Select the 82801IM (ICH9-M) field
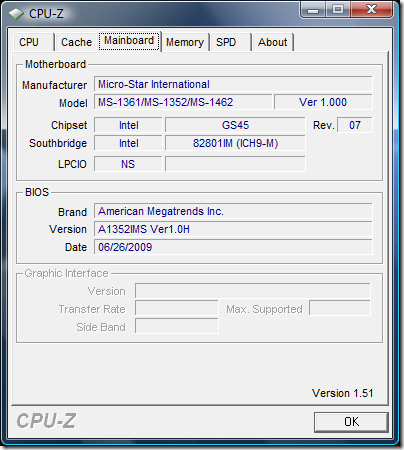The width and height of the screenshot is (404, 450). (x=235, y=143)
